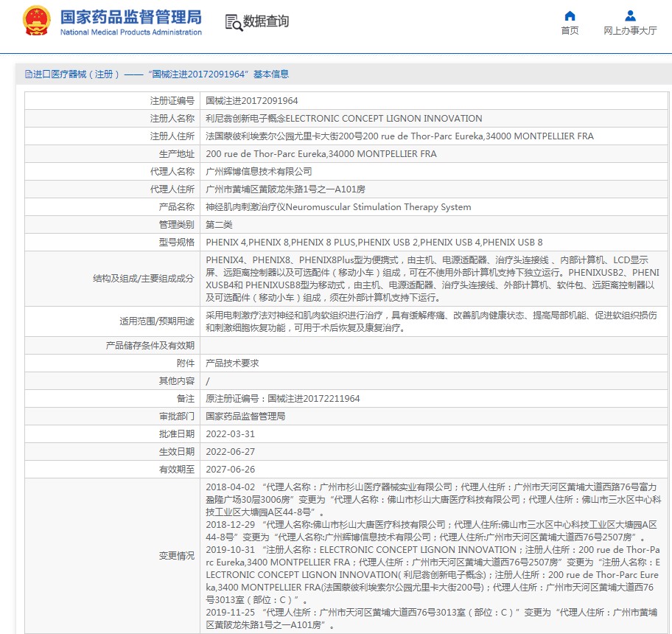The height and width of the screenshot is (634, 672).
Task: Select approval department value 国家药品监督管理局
Action: [245, 417]
